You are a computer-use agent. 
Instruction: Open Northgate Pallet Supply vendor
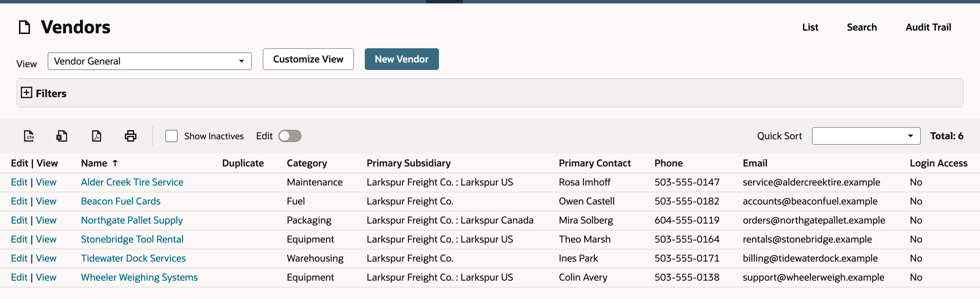point(132,221)
